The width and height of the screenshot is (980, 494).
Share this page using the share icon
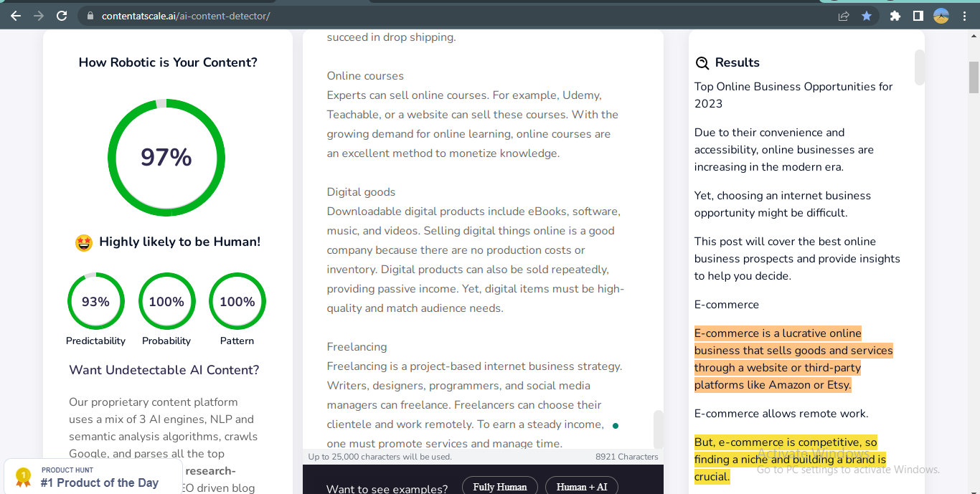(x=844, y=16)
